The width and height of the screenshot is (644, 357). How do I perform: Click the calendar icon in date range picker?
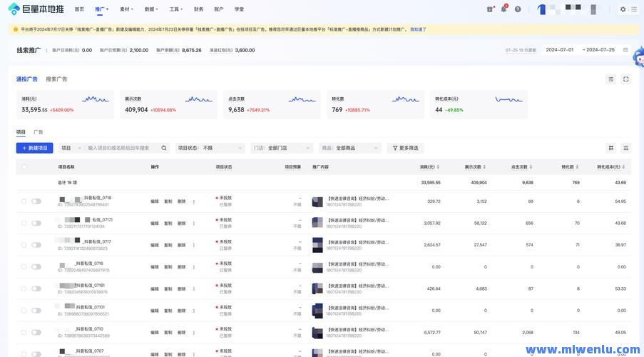point(625,50)
